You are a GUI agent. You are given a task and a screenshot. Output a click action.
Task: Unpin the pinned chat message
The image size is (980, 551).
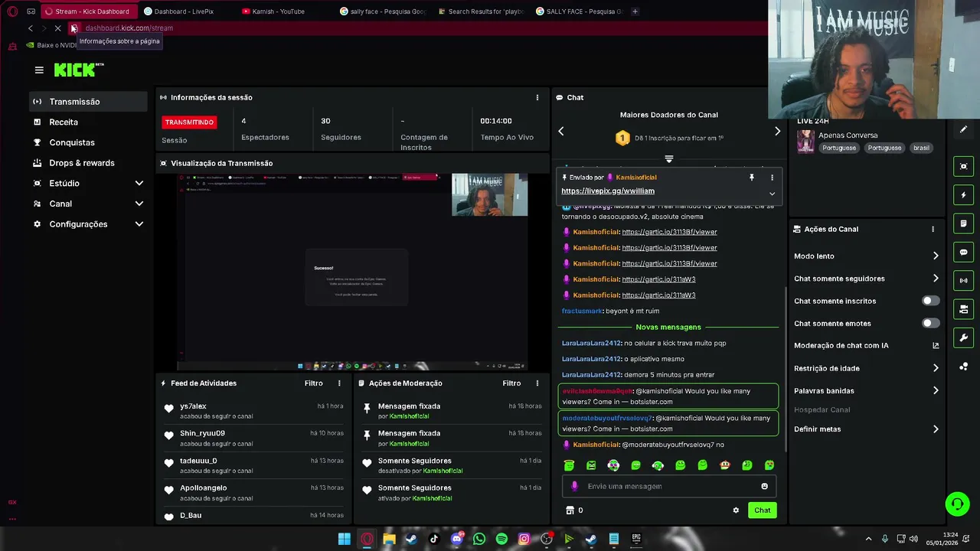coord(752,178)
